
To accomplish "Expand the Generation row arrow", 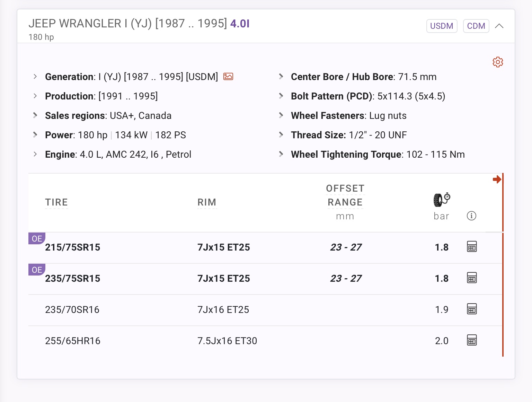I will 35,77.
